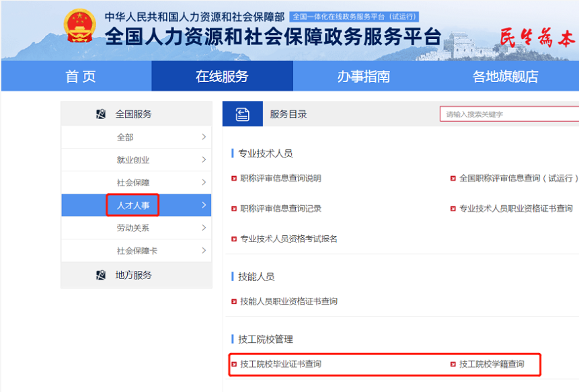Open the 在线服务 tab
The image size is (579, 392).
point(223,77)
